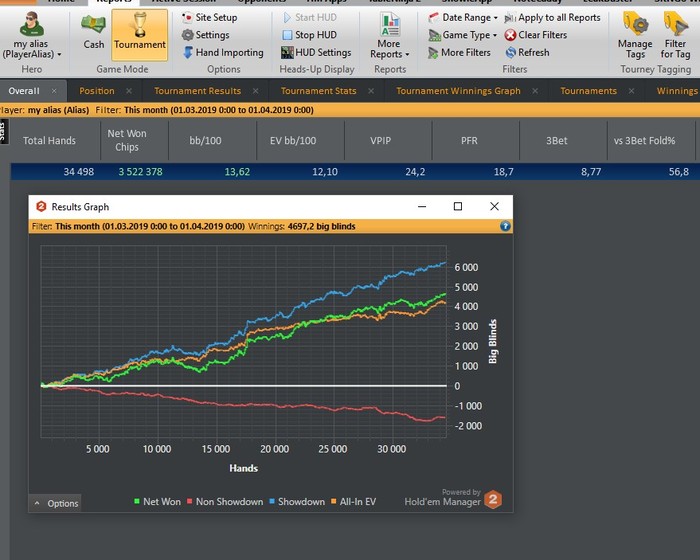Refresh the report data
This screenshot has height=560, width=700.
tap(527, 53)
